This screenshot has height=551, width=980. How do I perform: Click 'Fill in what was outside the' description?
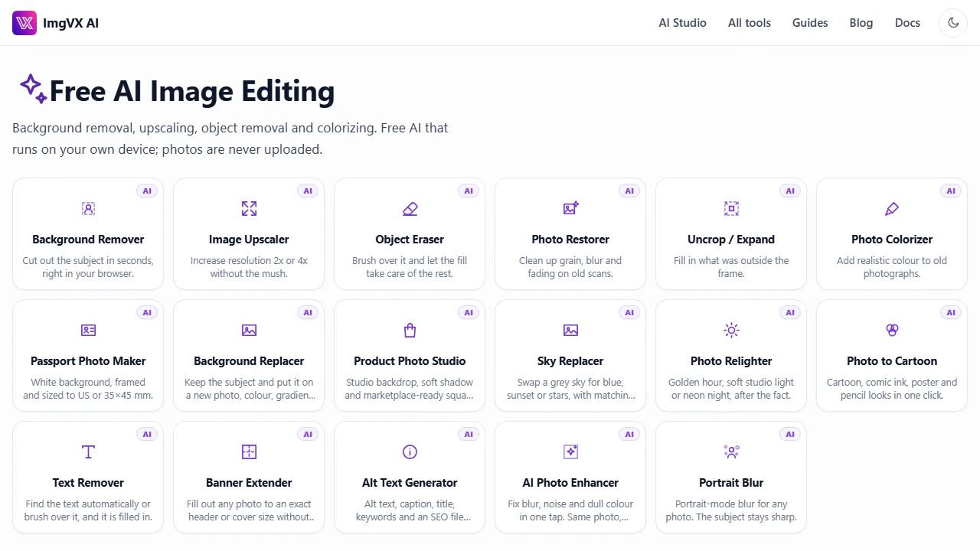pos(731,261)
